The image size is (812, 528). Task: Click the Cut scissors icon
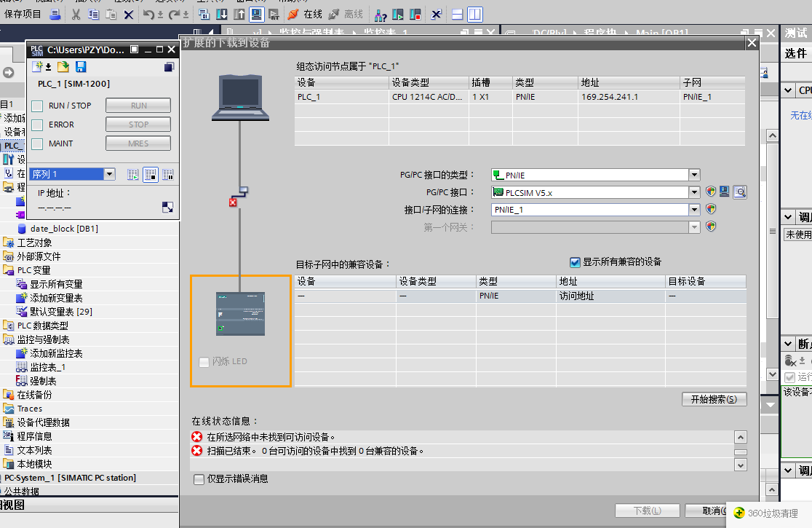pyautogui.click(x=76, y=15)
